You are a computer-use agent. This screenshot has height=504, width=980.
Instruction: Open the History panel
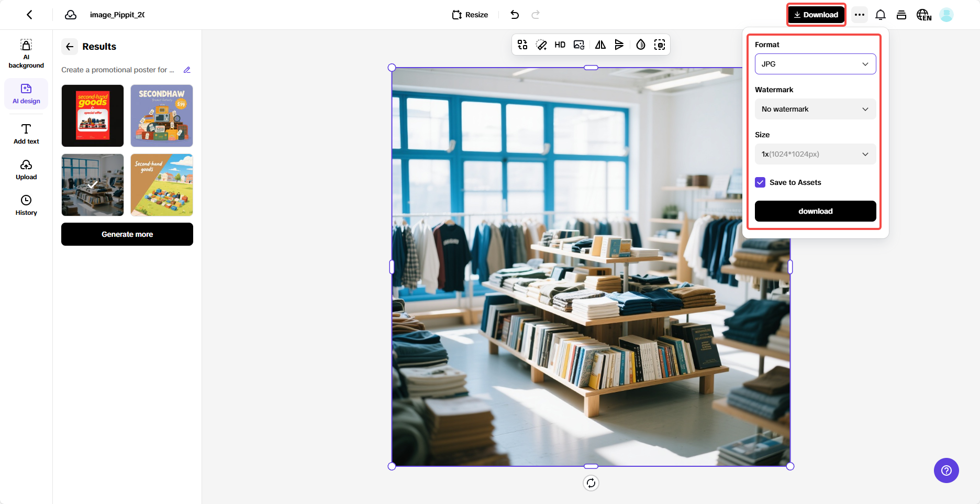pyautogui.click(x=26, y=205)
